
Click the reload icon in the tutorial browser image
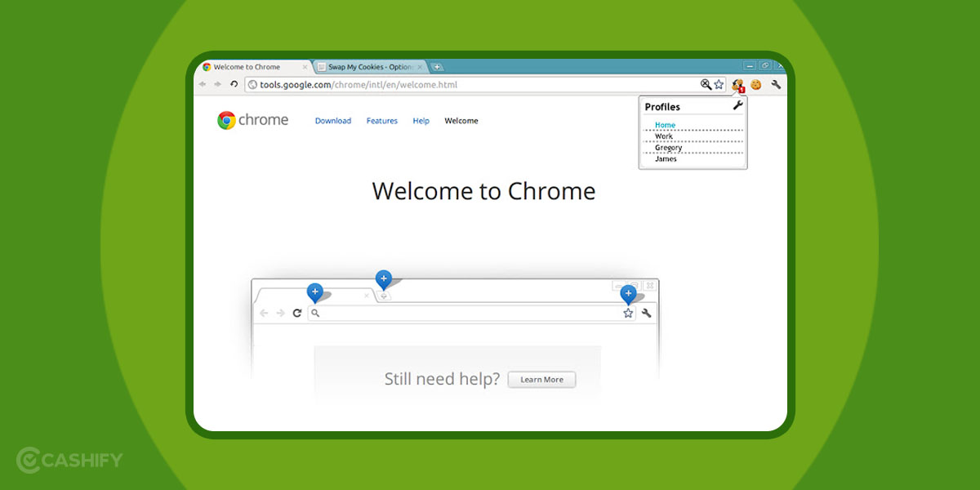coord(297,313)
